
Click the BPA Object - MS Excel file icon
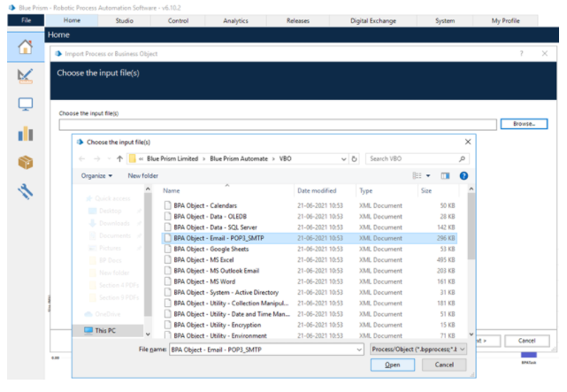click(x=167, y=259)
